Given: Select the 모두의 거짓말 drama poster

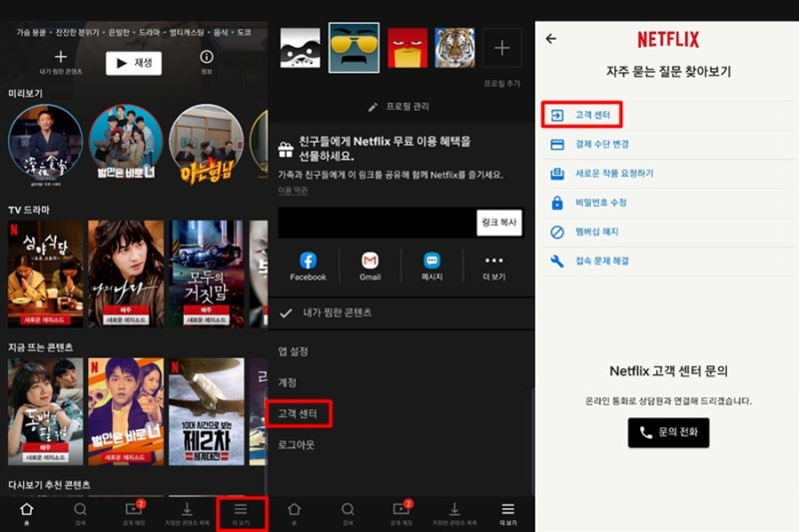Looking at the screenshot, I should [x=207, y=273].
